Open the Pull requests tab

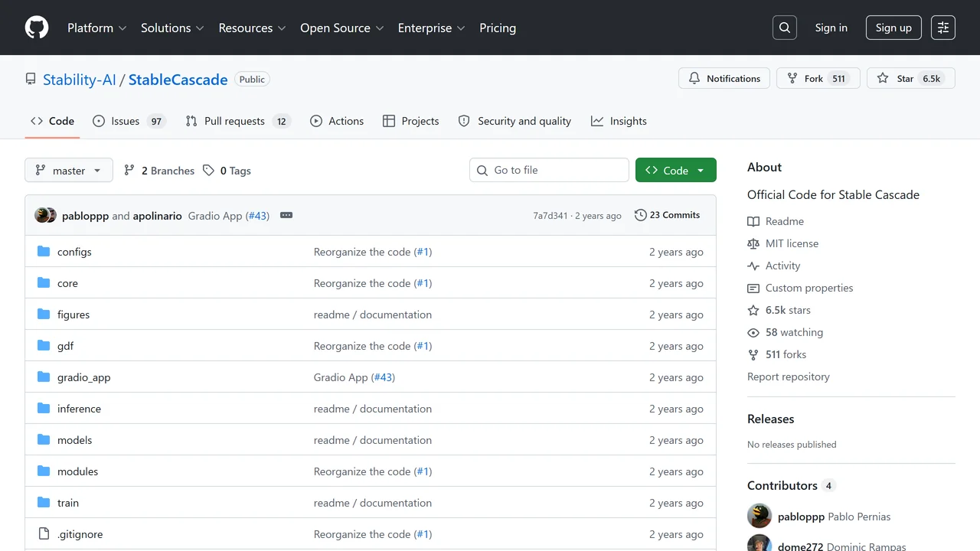[238, 121]
